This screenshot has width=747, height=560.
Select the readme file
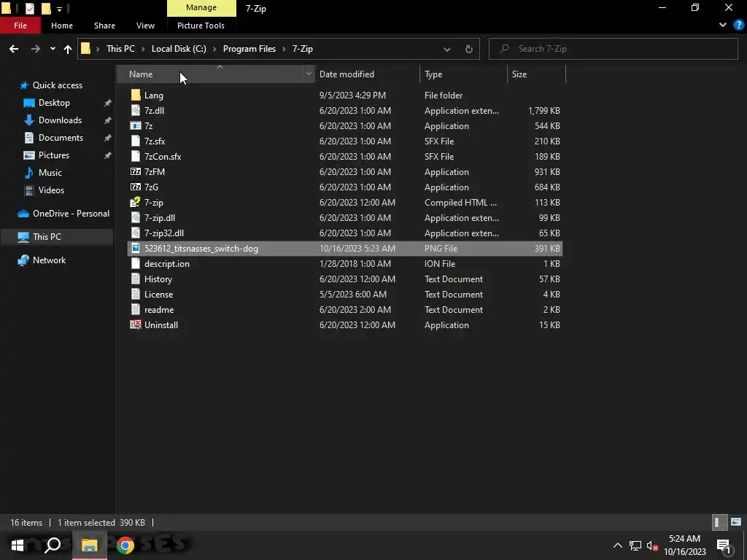click(x=158, y=309)
